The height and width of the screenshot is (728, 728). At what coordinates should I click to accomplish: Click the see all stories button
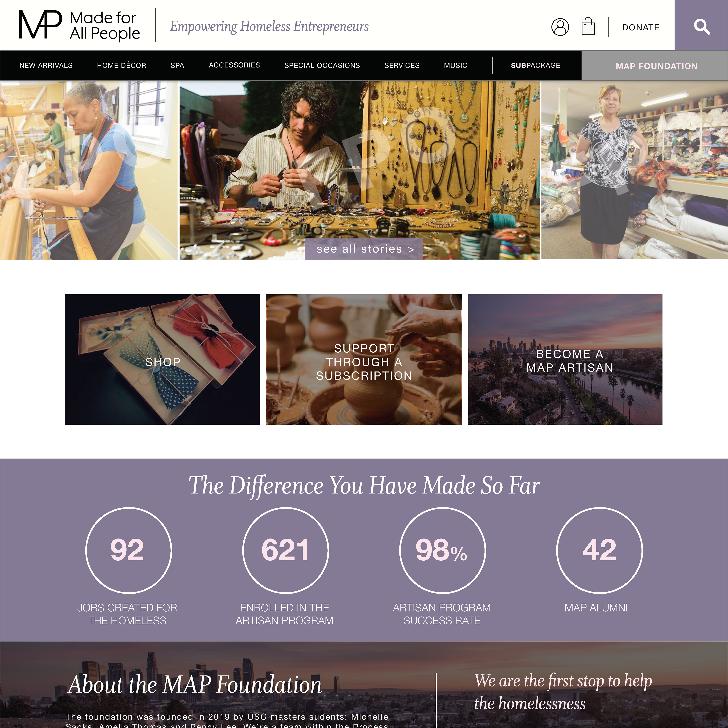(364, 249)
